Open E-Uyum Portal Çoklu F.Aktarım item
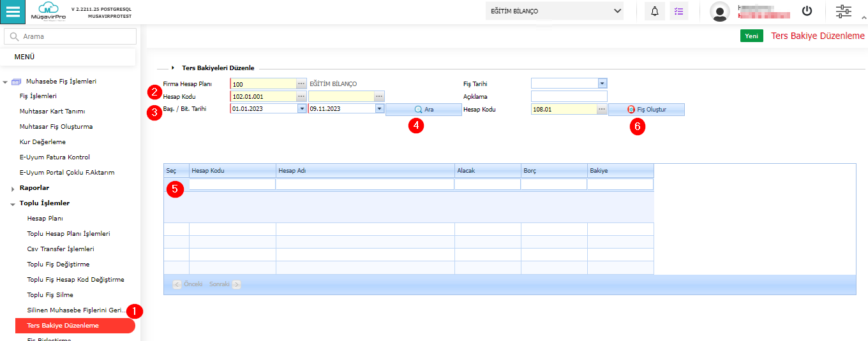The image size is (868, 341). click(67, 172)
